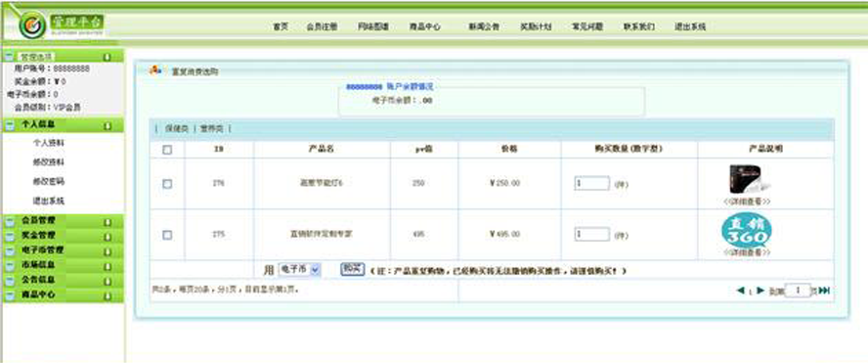Go to next page arrow in pager
868x363 pixels.
[760, 291]
